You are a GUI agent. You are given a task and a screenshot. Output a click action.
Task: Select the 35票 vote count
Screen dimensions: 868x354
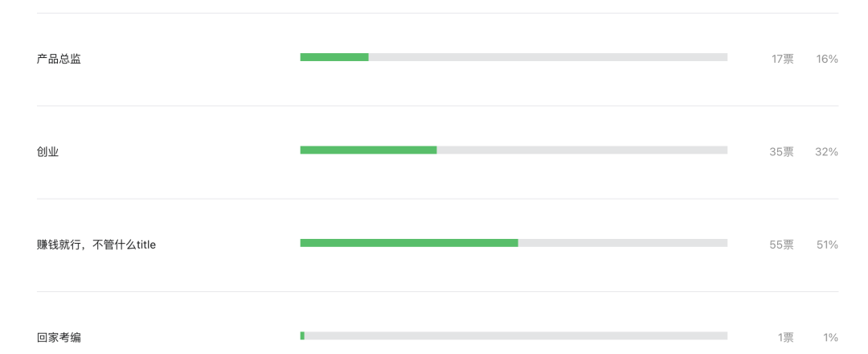coord(782,152)
